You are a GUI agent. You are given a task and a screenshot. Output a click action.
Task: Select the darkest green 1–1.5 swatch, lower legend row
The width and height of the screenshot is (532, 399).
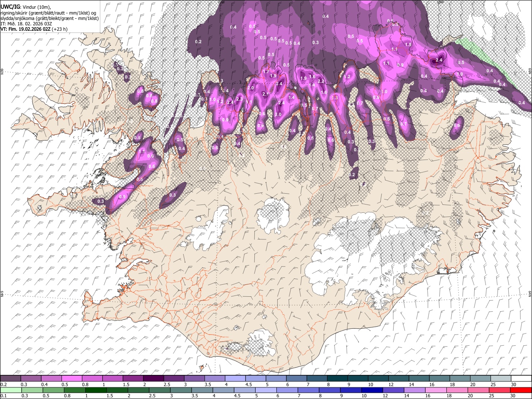point(96,390)
